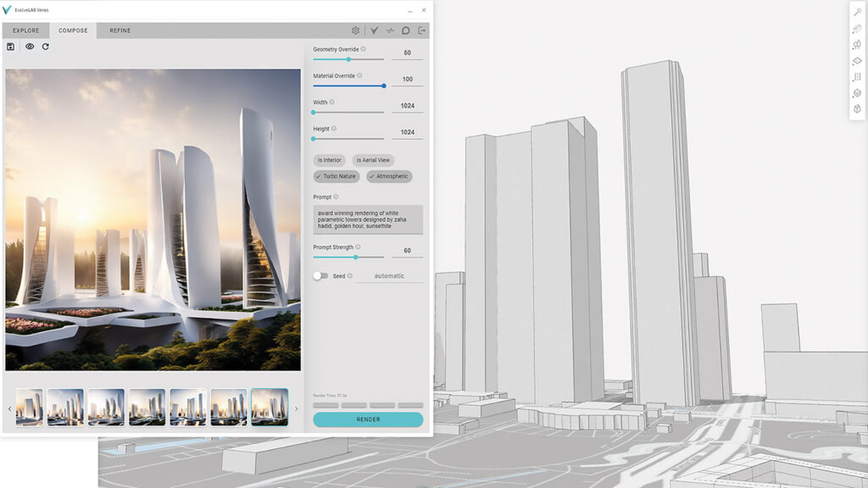Save the render with the disk icon
Viewport: 868px width, 488px height.
[10, 47]
